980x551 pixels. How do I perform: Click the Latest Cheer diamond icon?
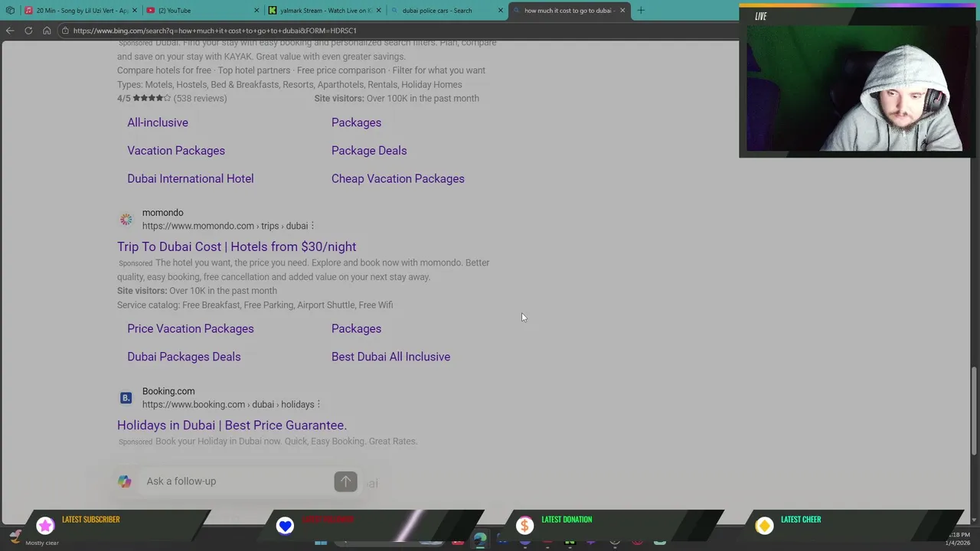pos(764,525)
